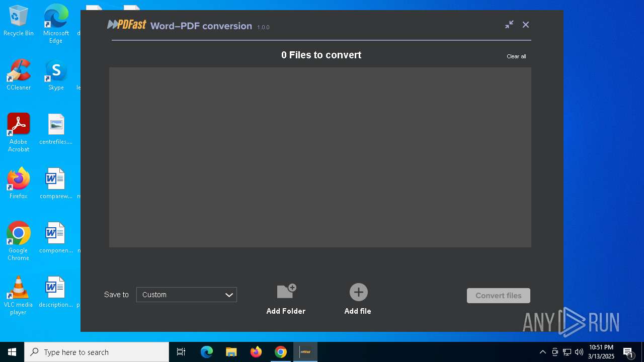Select the VLC media player desktop icon
This screenshot has height=362, width=644.
click(x=19, y=295)
